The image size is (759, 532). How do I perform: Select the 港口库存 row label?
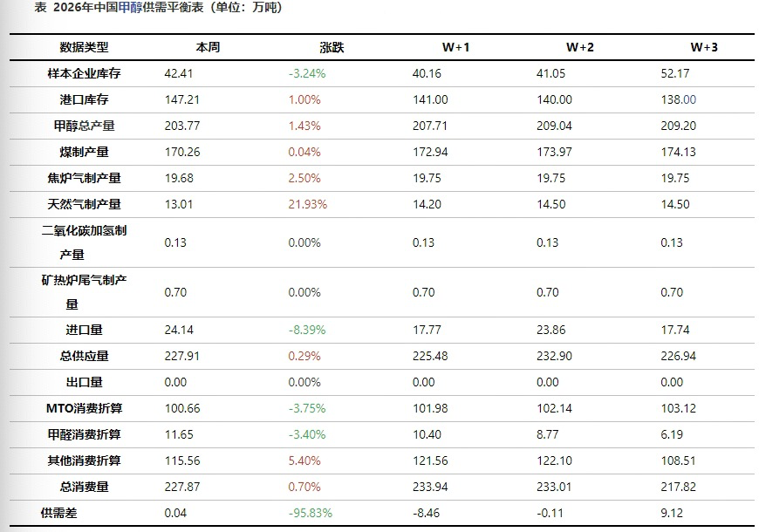85,99
